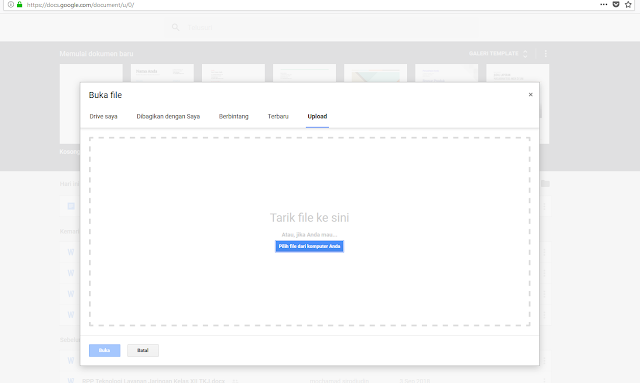
Task: Click the Buka button
Action: 104,350
